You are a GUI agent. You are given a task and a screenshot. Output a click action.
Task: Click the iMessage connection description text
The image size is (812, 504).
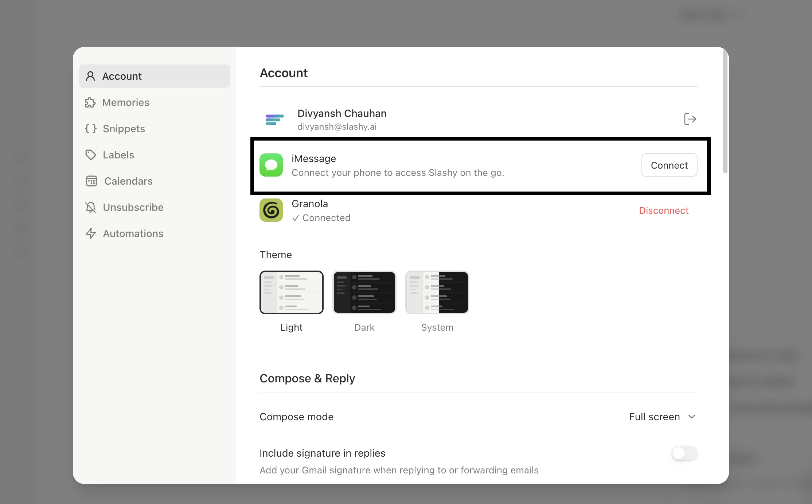coord(398,173)
